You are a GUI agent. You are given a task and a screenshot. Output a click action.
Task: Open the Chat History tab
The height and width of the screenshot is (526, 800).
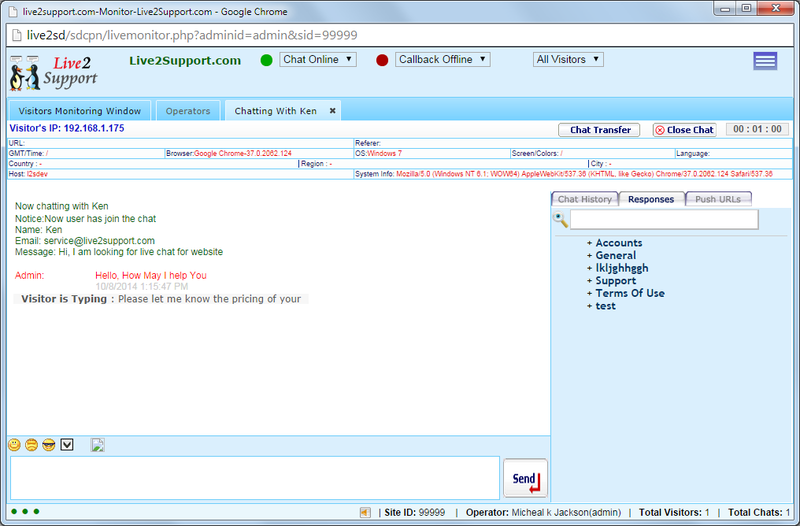(585, 199)
